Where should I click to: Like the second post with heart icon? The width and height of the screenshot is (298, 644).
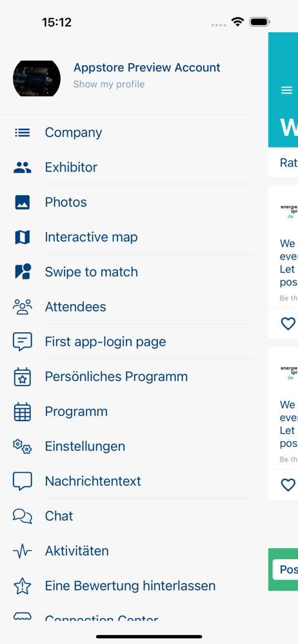[x=288, y=485]
